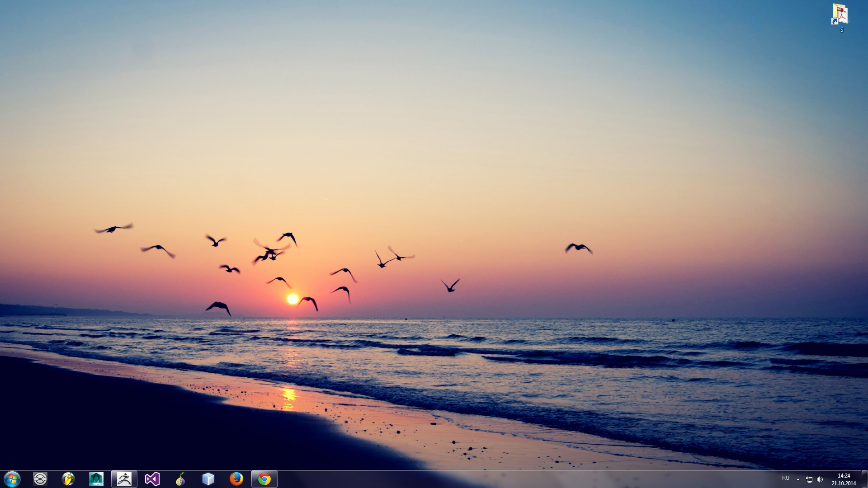
Task: Open the RU input language selector
Action: [x=786, y=478]
